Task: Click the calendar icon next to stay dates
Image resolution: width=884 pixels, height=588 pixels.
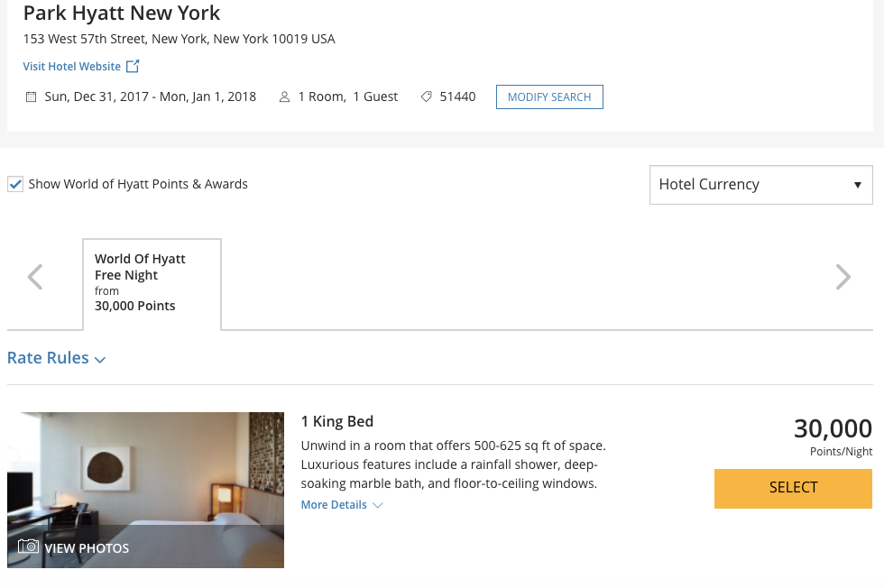Action: pos(31,96)
